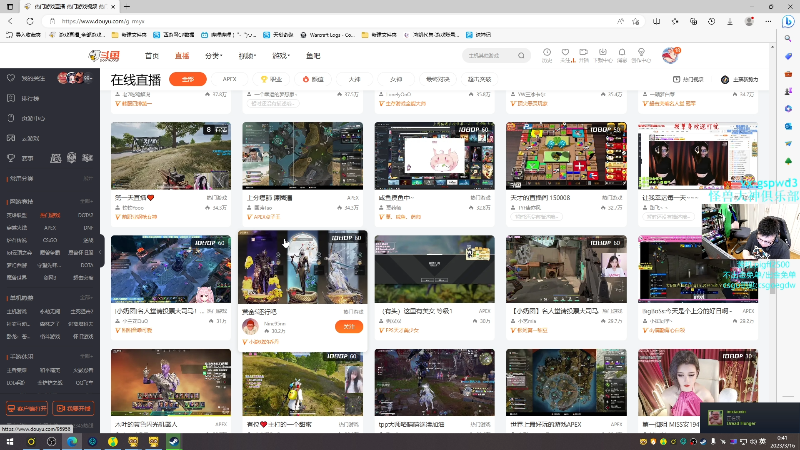Add page to favorites star icon
The height and width of the screenshot is (450, 800).
pos(636,21)
